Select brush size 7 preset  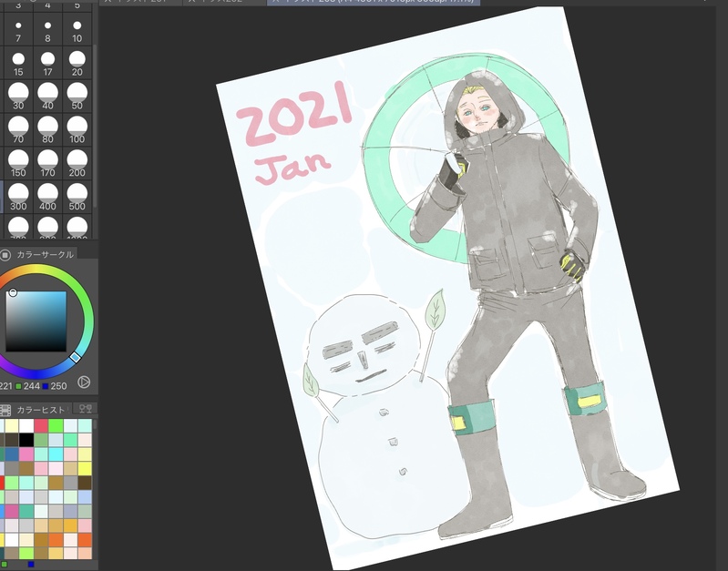(18, 29)
